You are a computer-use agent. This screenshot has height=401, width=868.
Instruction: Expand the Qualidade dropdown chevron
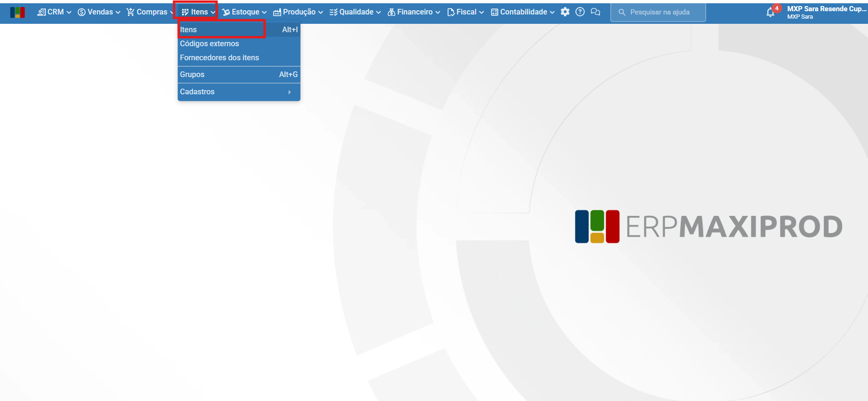point(378,13)
